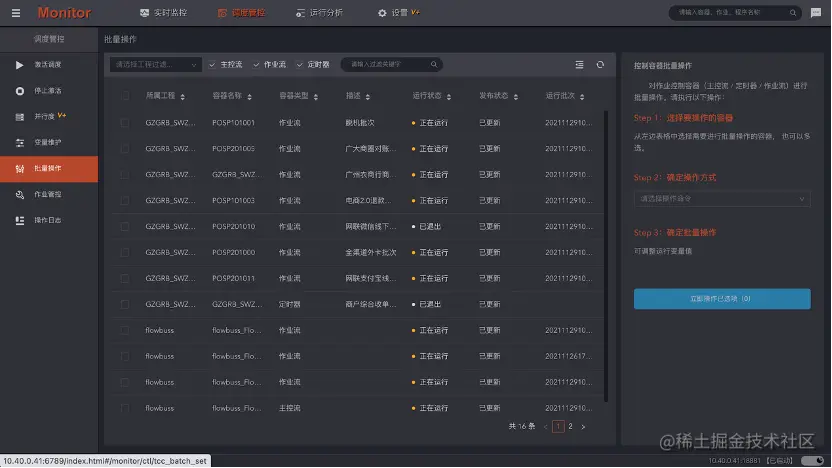Open the message bubble icon at top right
Image resolution: width=832 pixels, height=468 pixels.
pyautogui.click(x=816, y=13)
